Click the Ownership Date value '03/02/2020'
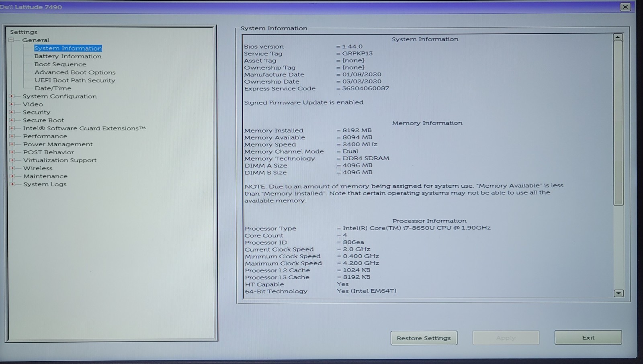Screen dimensions: 643x364 tap(362, 81)
